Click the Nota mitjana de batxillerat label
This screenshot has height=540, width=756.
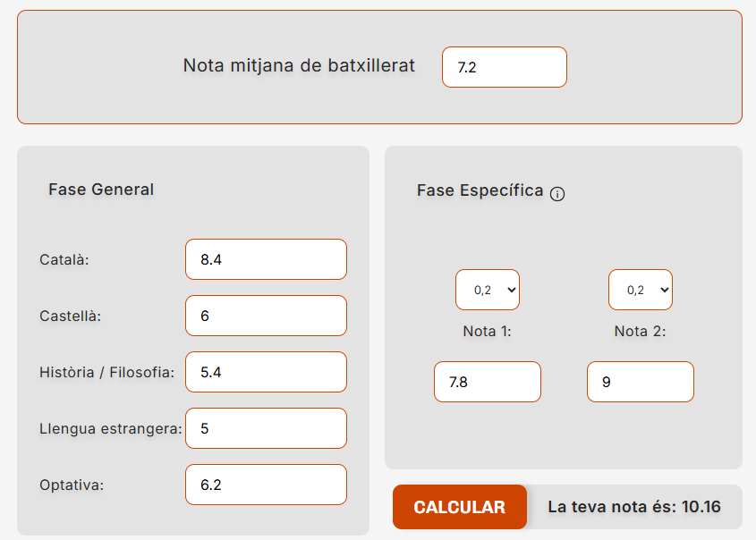point(299,66)
